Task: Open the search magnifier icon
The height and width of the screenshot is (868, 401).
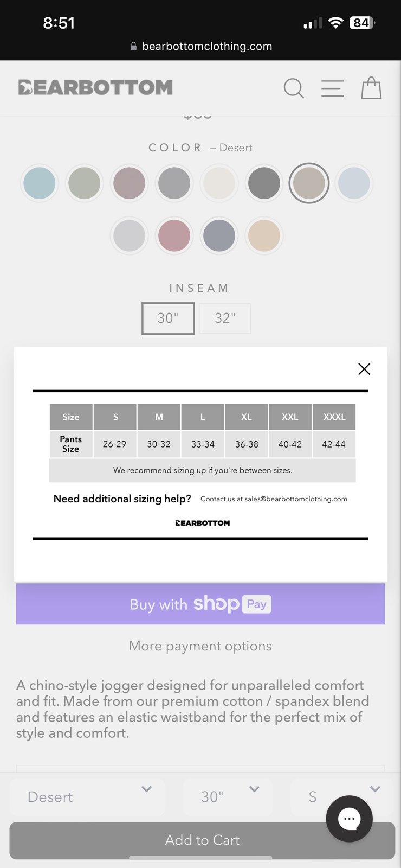Action: tap(294, 88)
